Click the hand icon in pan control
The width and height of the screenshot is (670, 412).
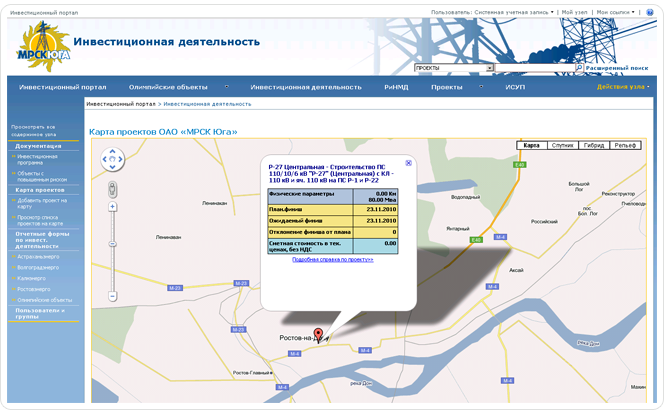(x=112, y=159)
